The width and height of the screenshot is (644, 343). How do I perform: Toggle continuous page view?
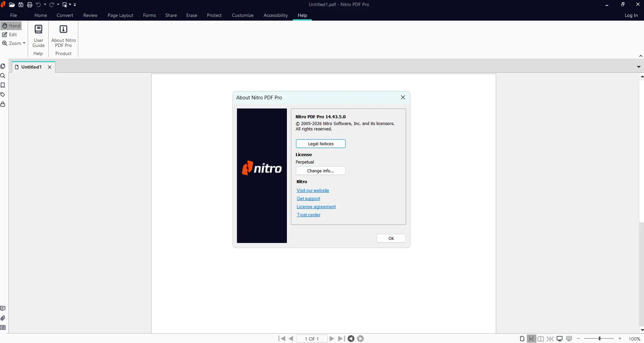[532, 339]
